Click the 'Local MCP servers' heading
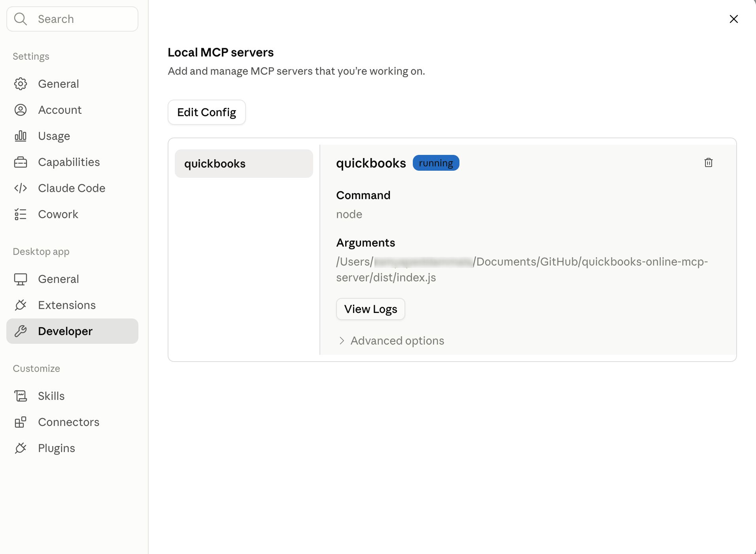Screen dimensions: 756x554 pyautogui.click(x=221, y=52)
